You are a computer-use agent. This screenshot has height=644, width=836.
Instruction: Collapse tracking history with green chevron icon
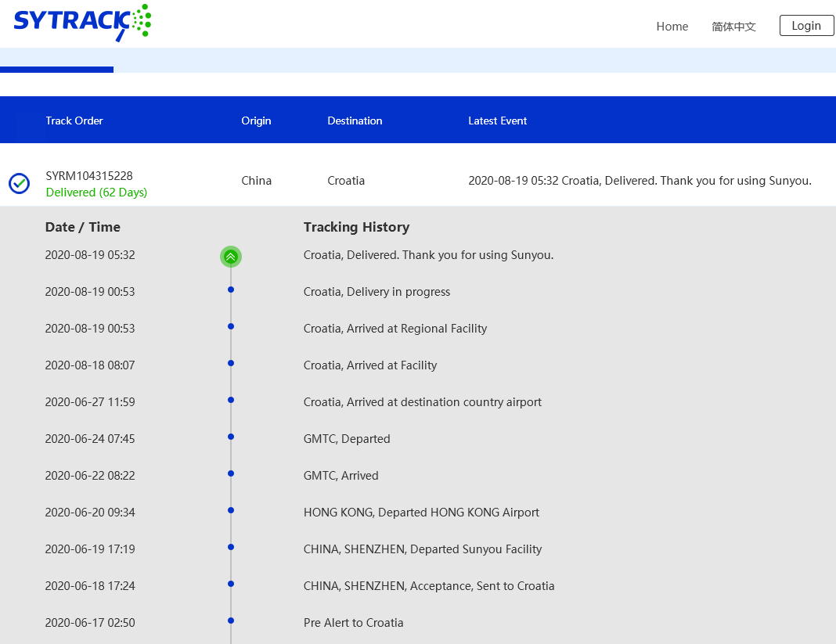coord(231,257)
